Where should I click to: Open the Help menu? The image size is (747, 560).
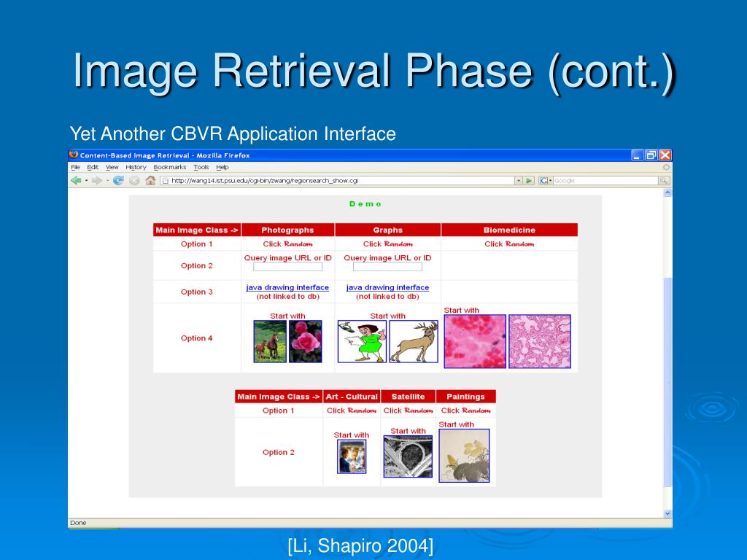[222, 167]
